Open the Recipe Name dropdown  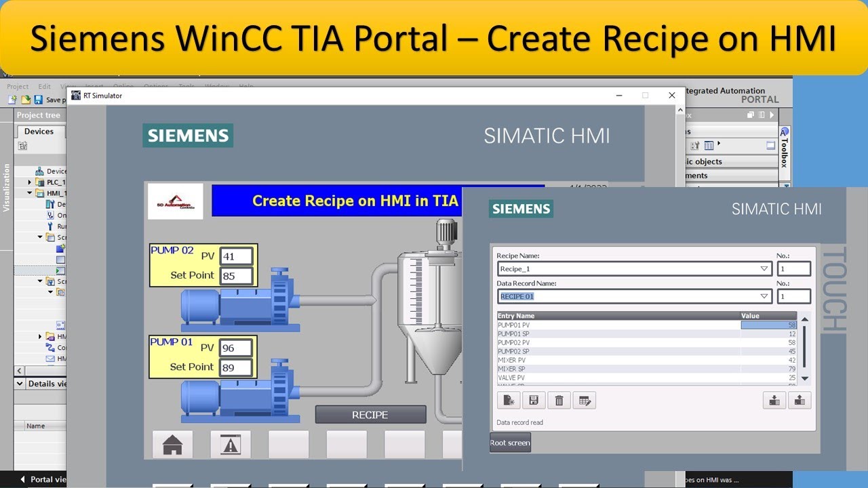pyautogui.click(x=764, y=269)
